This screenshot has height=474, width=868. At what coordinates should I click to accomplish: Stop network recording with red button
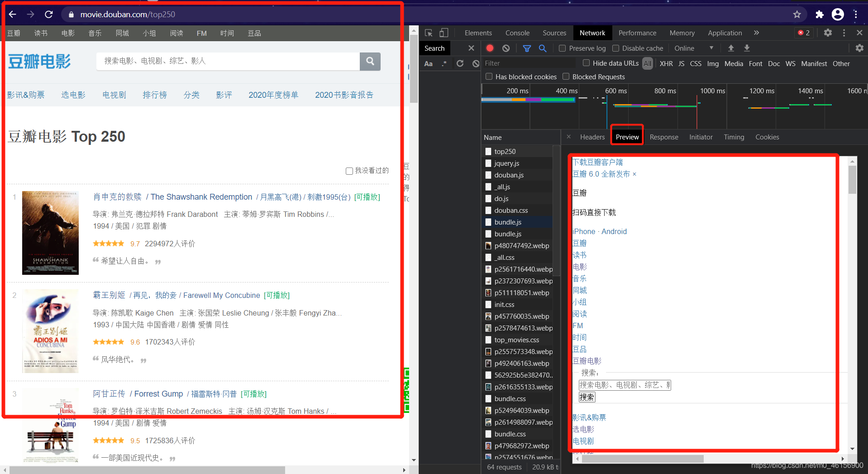(490, 48)
